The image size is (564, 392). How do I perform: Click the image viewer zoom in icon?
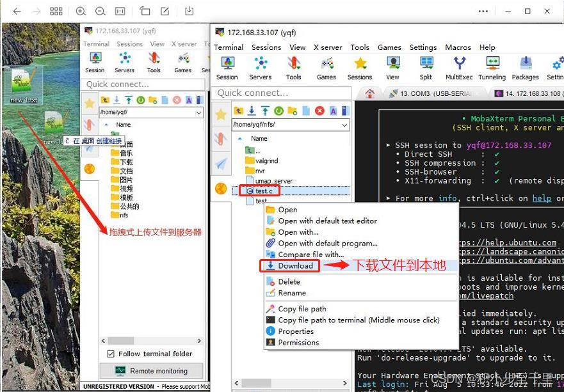81,11
